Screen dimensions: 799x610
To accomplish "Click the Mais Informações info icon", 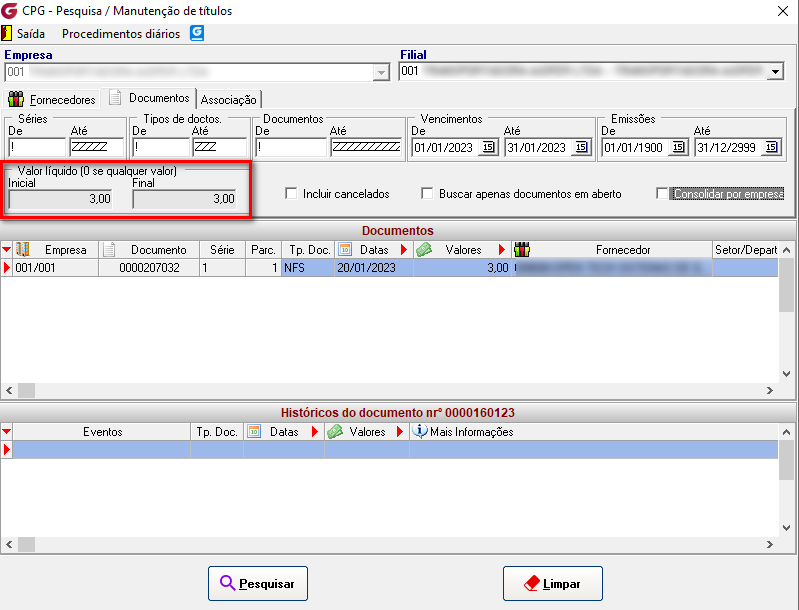I will click(x=419, y=431).
